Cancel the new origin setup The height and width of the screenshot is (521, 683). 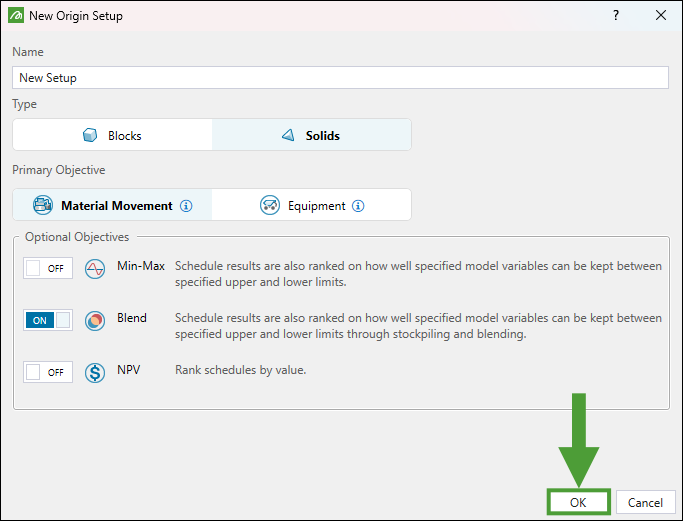click(x=645, y=502)
